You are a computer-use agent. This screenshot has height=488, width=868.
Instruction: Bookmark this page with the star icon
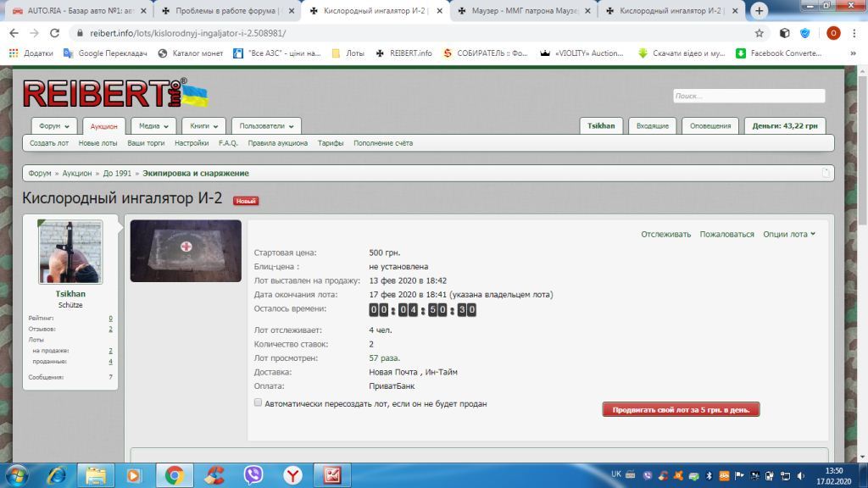(759, 33)
